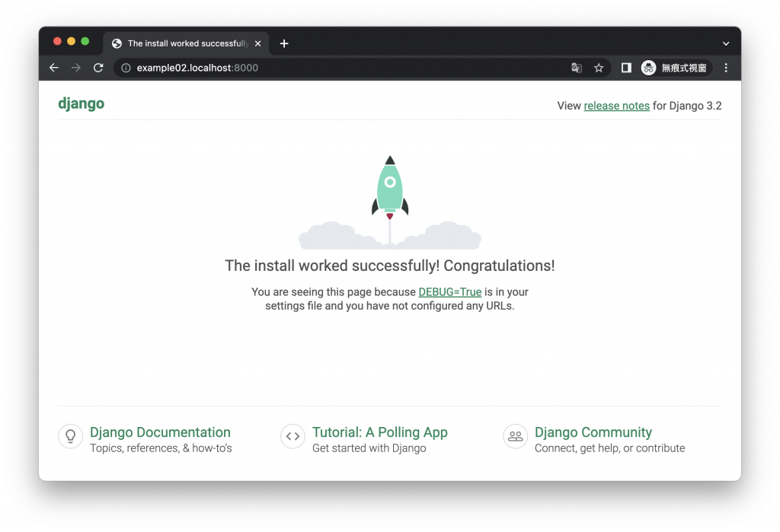Click 'Connect, get help, or contribute' text
The image size is (780, 532).
point(610,448)
